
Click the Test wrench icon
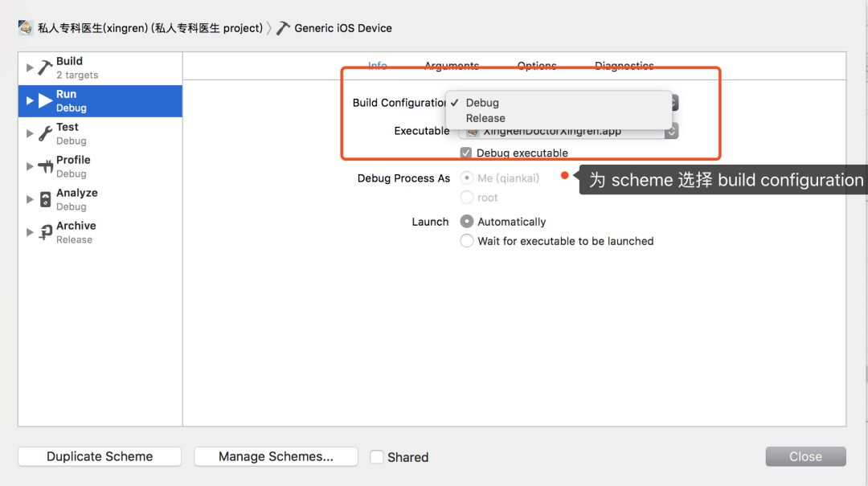[x=45, y=133]
